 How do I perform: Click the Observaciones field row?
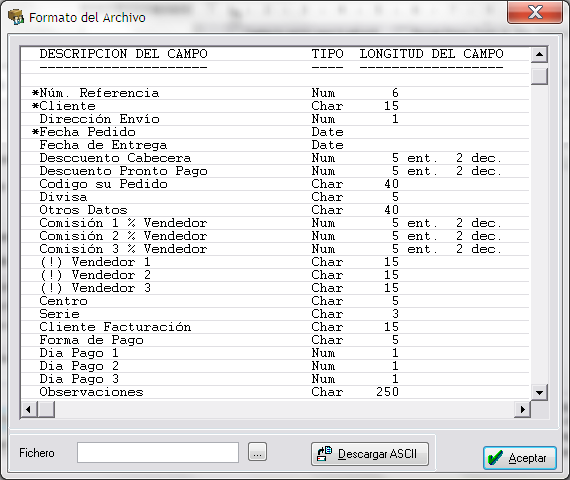(x=275, y=392)
